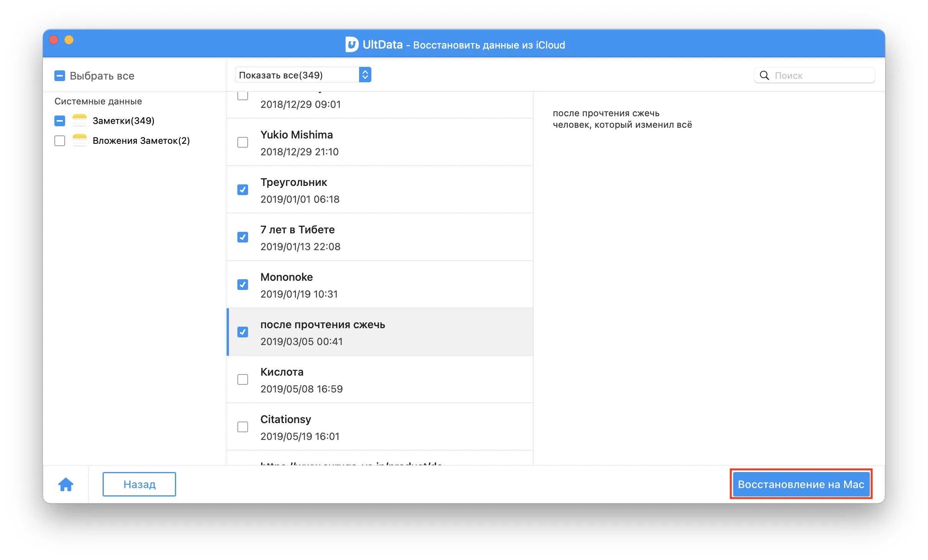Toggle the Заметки(349) checkbox
The height and width of the screenshot is (560, 928).
tap(60, 121)
